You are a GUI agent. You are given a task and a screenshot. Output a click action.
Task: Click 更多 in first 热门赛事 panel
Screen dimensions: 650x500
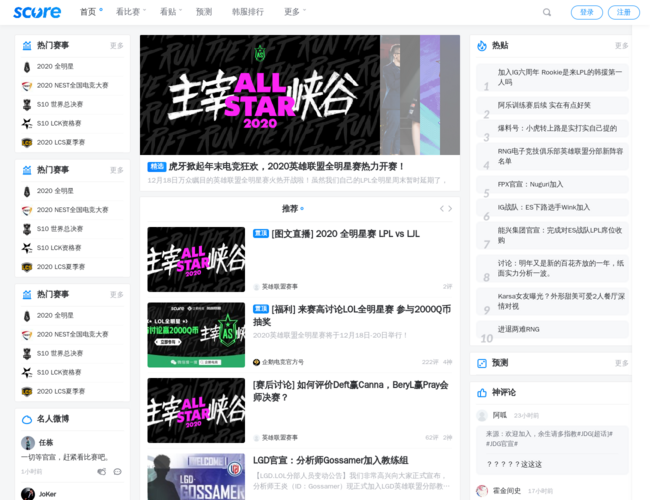[x=116, y=46]
